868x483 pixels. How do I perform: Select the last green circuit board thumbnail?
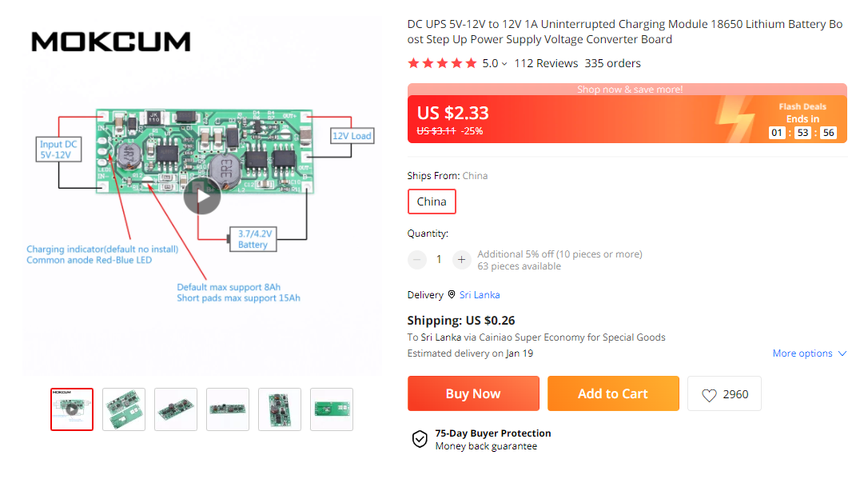pyautogui.click(x=331, y=409)
